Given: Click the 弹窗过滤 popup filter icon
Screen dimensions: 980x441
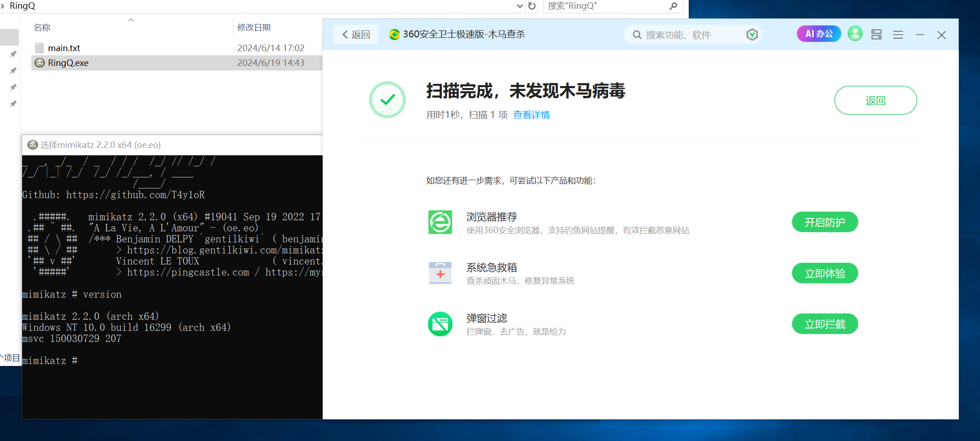Looking at the screenshot, I should coord(440,324).
